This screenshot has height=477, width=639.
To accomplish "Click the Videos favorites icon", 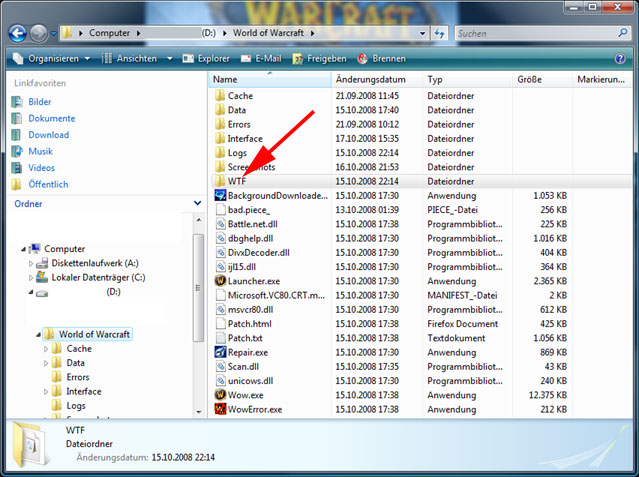I will 17,168.
